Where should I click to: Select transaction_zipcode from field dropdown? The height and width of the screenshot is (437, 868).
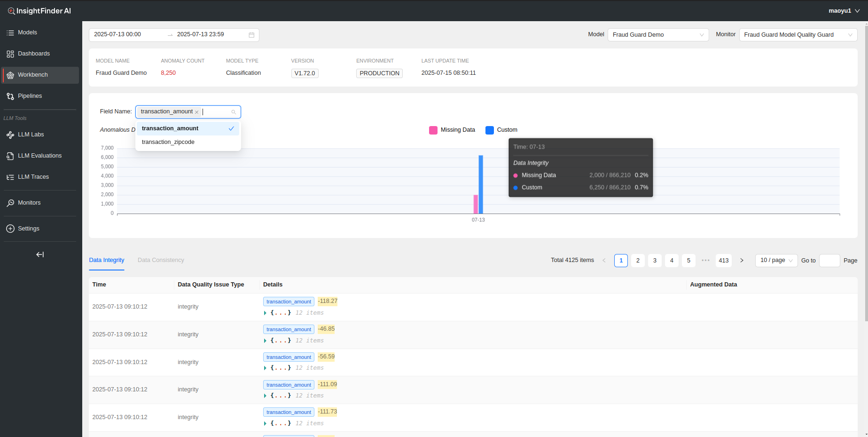click(x=168, y=142)
